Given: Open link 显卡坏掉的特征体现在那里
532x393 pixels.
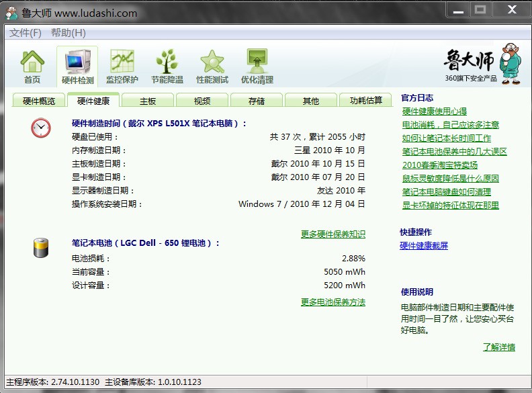Looking at the screenshot, I should tap(451, 205).
